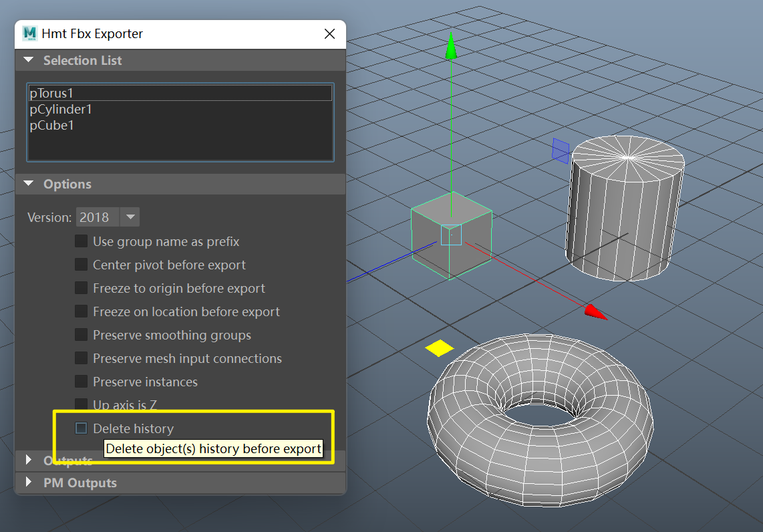Select the blue plane handle near the cylinder

point(561,150)
